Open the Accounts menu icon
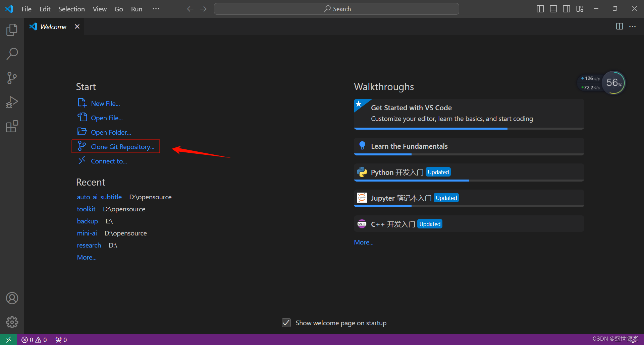 [12, 298]
